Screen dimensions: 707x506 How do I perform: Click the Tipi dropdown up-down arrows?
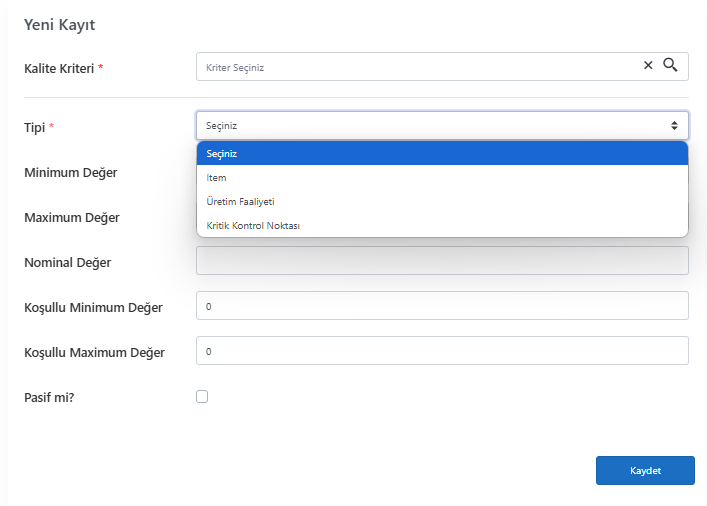674,125
